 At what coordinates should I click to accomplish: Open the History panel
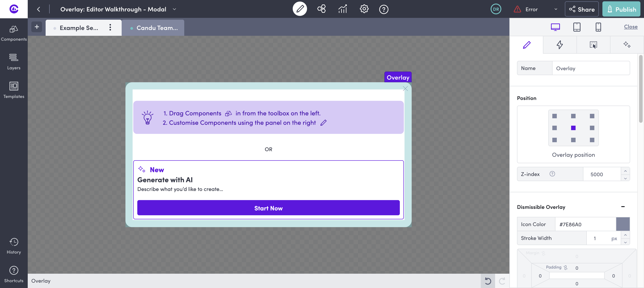pos(14,245)
